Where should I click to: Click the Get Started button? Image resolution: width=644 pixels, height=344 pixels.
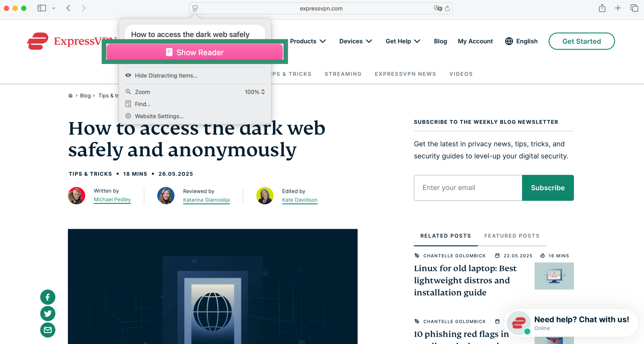coord(582,41)
